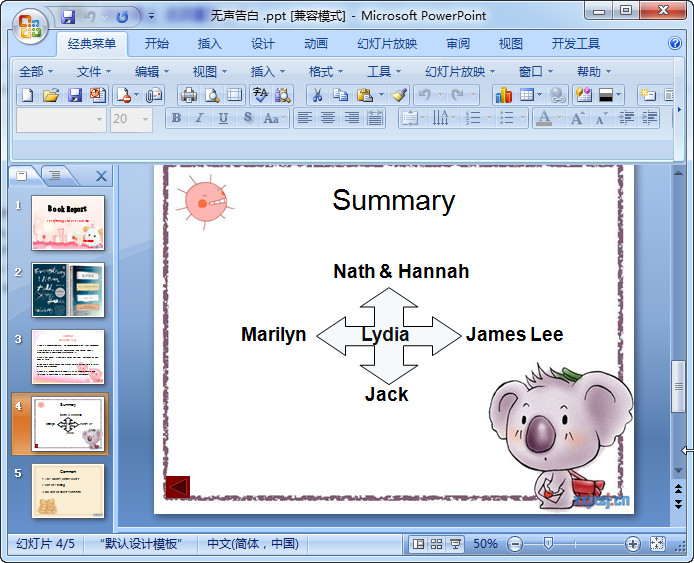Open the 文件 classic menu

click(93, 71)
